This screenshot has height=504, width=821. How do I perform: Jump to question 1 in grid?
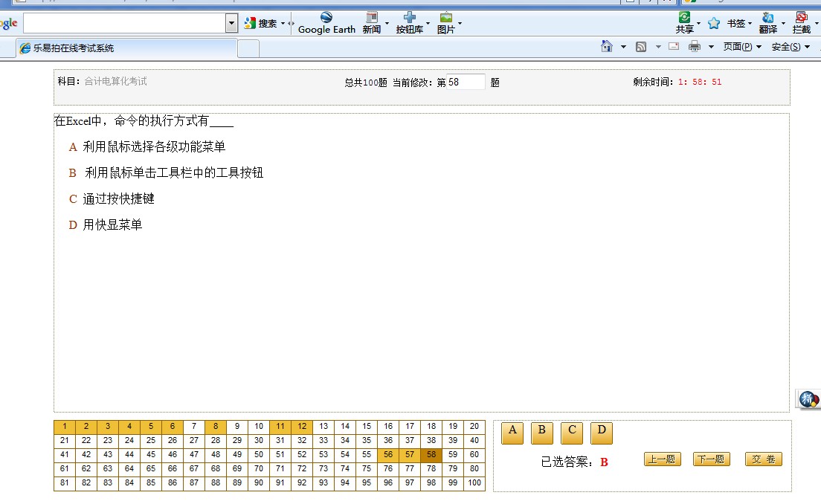[x=65, y=427]
